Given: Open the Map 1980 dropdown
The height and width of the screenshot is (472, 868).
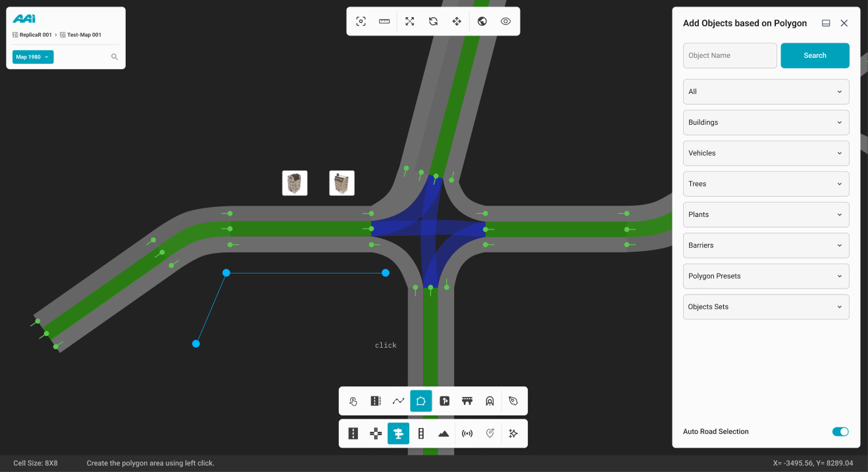Looking at the screenshot, I should point(33,57).
